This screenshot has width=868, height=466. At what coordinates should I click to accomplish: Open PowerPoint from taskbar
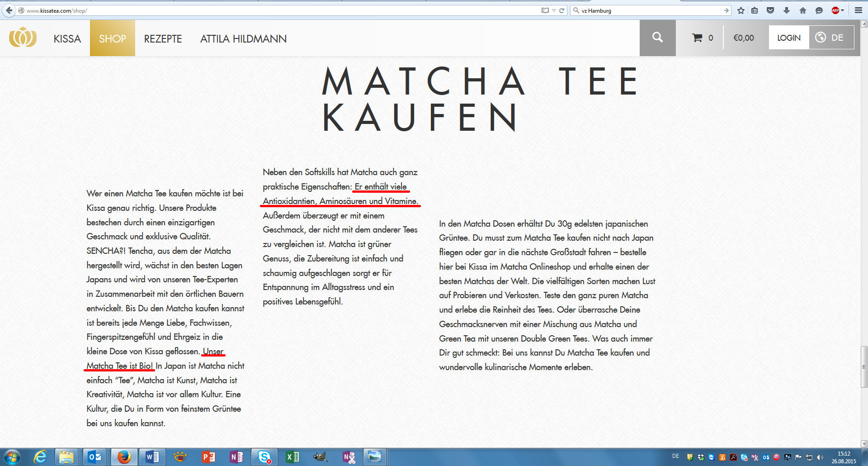(208, 457)
